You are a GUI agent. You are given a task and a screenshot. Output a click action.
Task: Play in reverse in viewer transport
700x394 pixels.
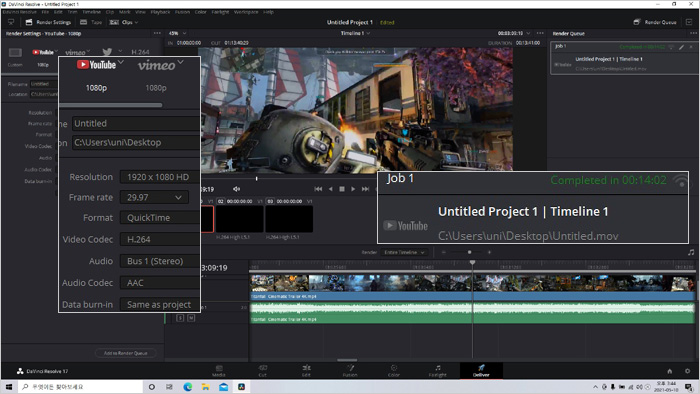click(x=330, y=189)
